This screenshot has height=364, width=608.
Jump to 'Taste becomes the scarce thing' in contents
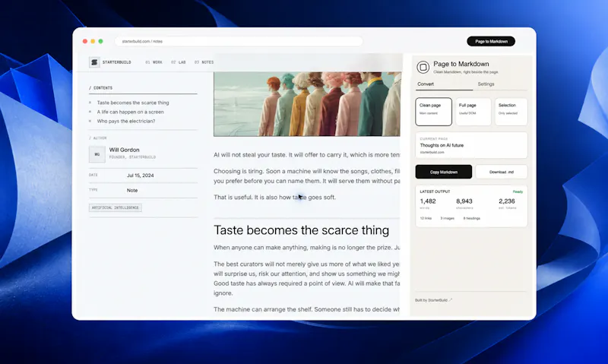[132, 103]
